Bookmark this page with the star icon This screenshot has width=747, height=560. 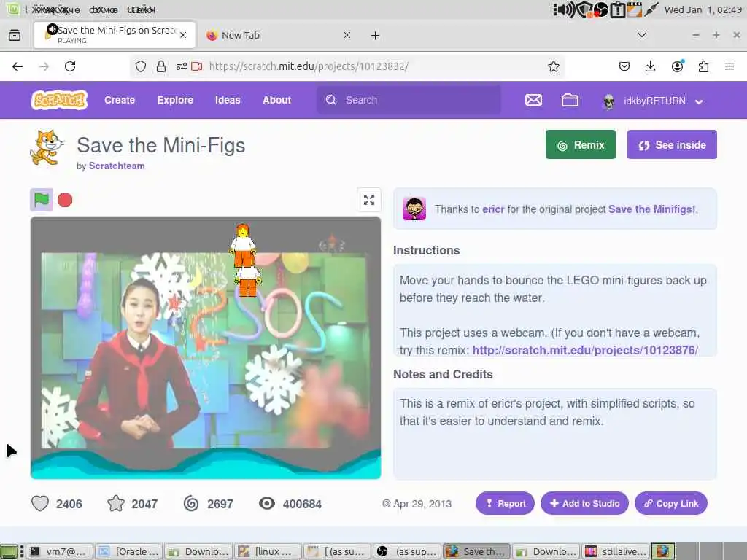553,66
